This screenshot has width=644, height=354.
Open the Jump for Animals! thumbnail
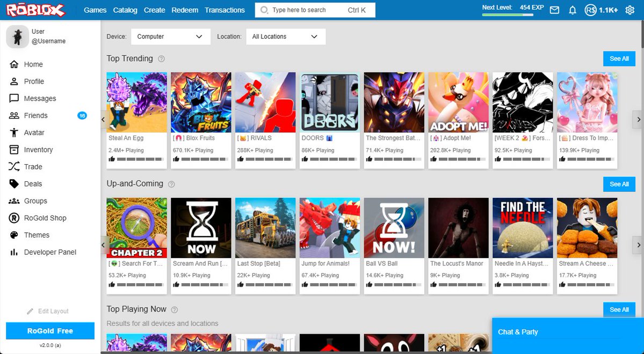[329, 227]
